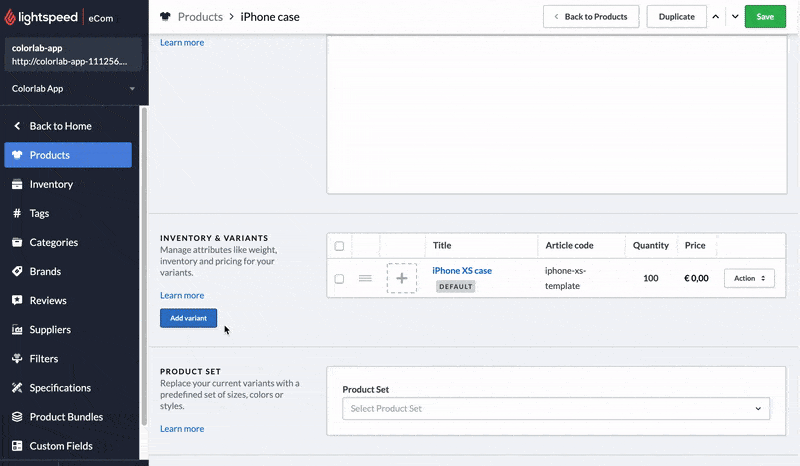Add image via the variant plus placeholder
The image size is (800, 466).
[401, 278]
